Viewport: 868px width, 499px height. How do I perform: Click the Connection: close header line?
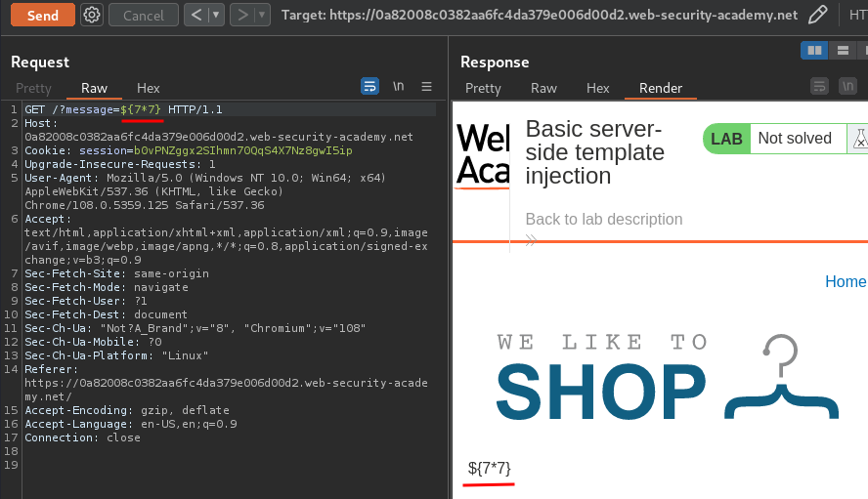point(82,437)
